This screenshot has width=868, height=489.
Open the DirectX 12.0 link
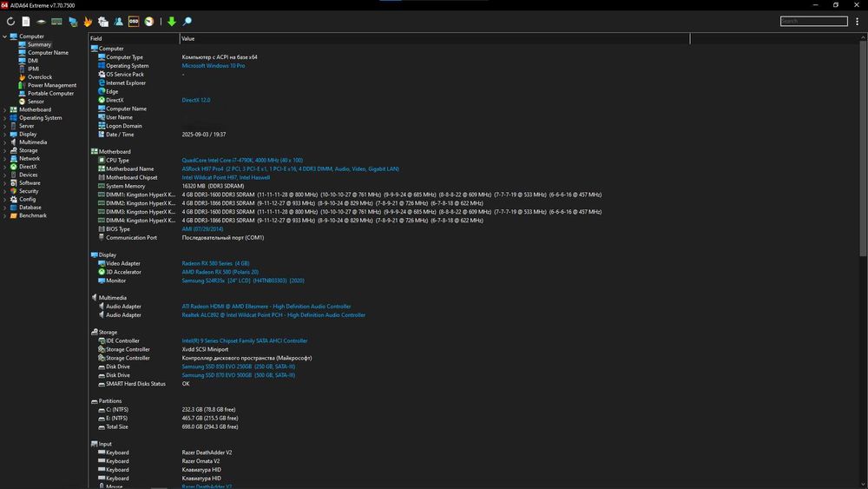(x=196, y=100)
